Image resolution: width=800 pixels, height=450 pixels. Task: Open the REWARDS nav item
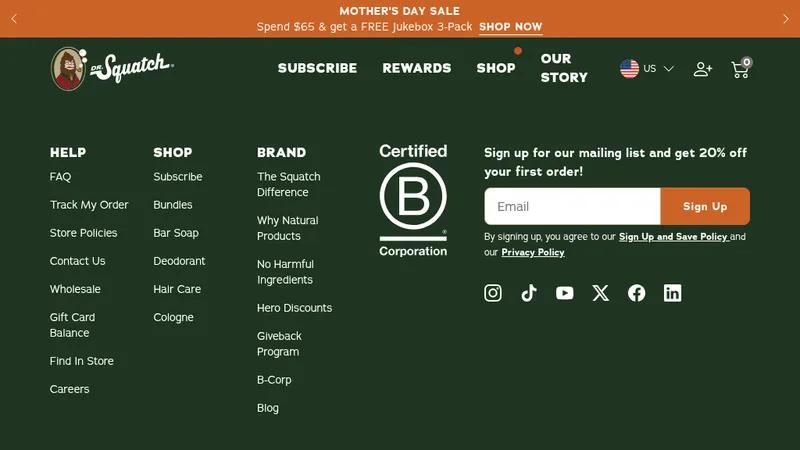(417, 68)
